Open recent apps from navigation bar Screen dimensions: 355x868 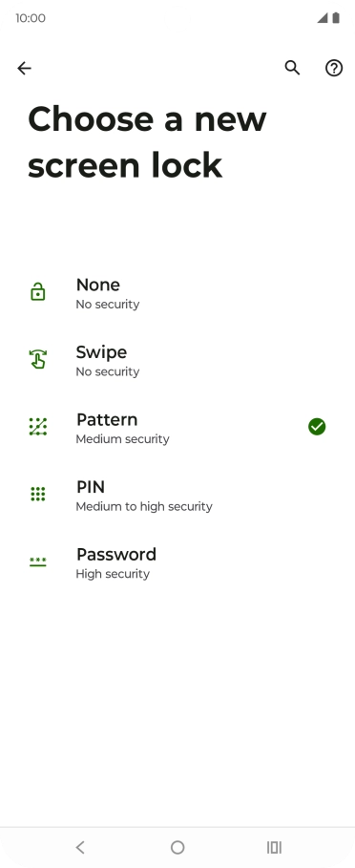pos(274,847)
